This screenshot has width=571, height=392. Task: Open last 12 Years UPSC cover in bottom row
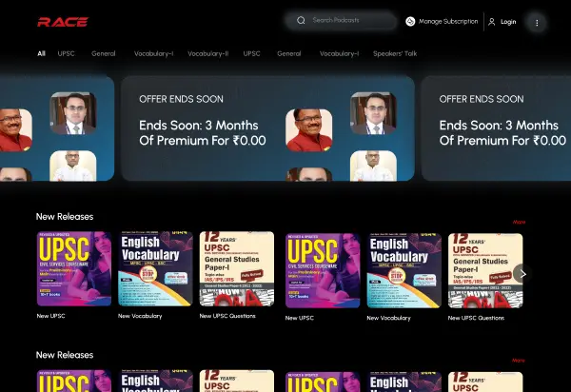(x=485, y=382)
